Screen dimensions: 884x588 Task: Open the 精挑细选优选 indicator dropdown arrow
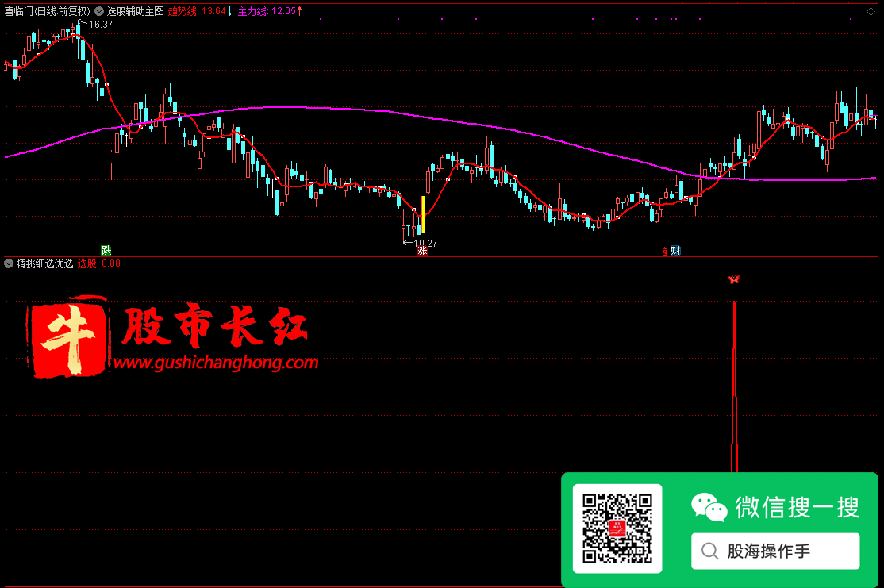click(x=9, y=263)
